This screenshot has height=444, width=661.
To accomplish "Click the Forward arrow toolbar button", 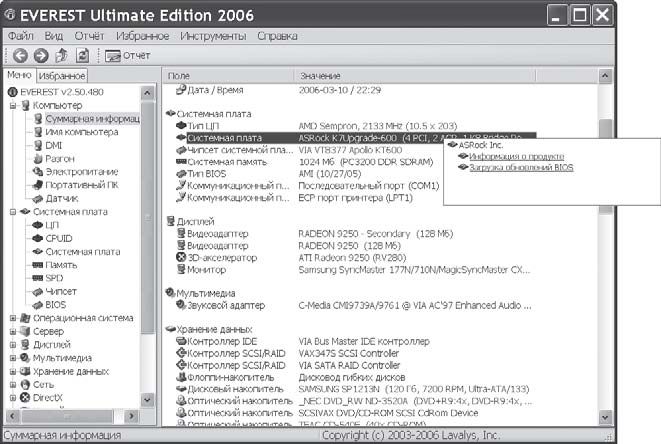I will [41, 55].
